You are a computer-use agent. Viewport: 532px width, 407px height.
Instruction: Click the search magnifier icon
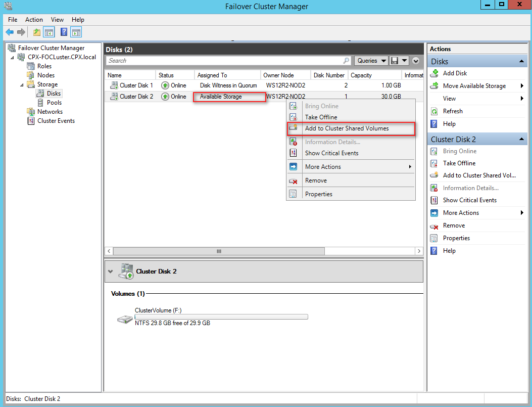[346, 61]
